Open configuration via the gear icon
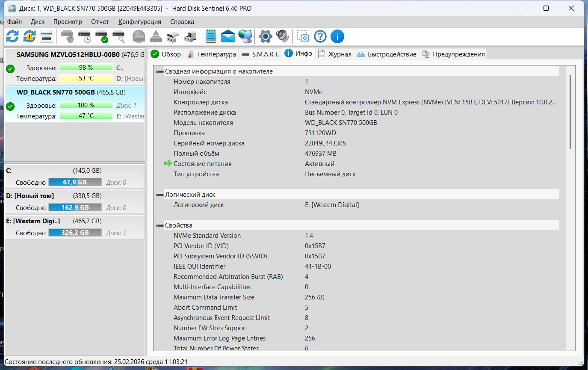The image size is (588, 370). coord(266,36)
